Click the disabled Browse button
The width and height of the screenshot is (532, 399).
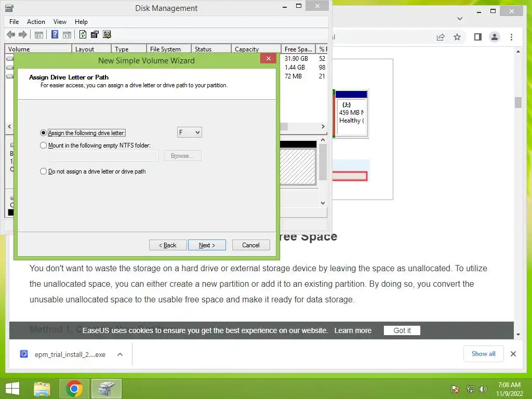point(182,156)
